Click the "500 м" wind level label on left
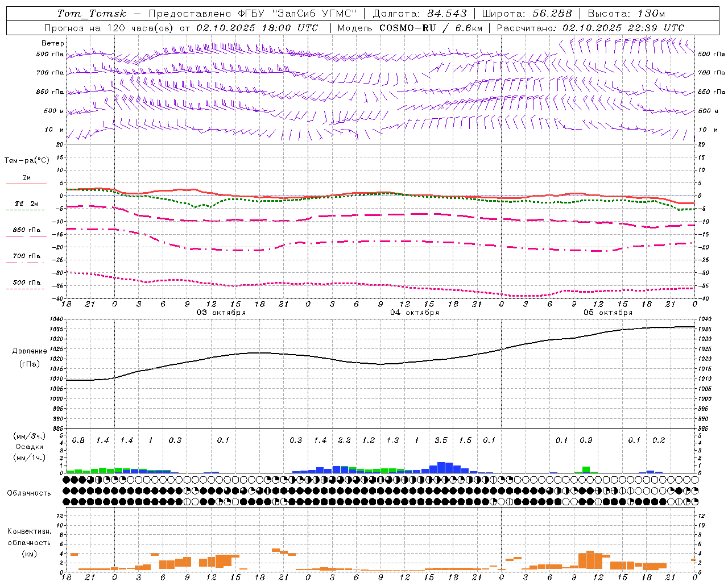The width and height of the screenshot is (728, 582). [x=54, y=111]
